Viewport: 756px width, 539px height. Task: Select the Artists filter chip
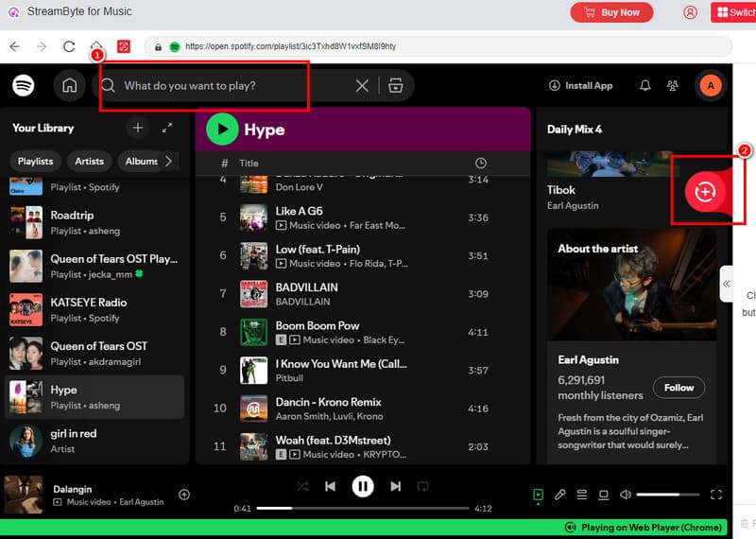tap(89, 161)
